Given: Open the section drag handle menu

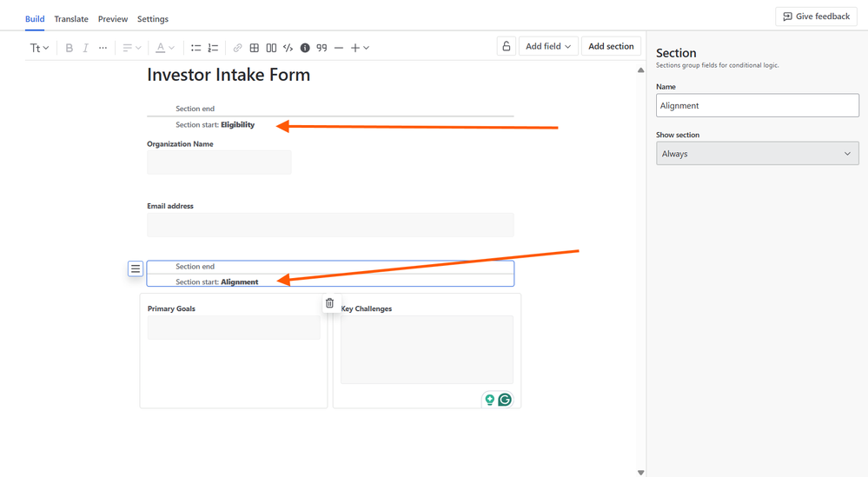Looking at the screenshot, I should coord(136,268).
